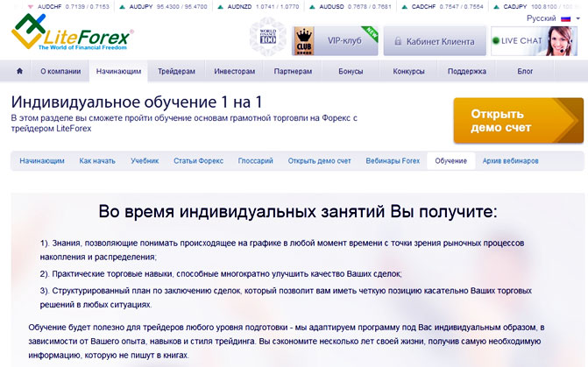588x367 pixels.
Task: Select the Глоссарий tab
Action: (255, 161)
